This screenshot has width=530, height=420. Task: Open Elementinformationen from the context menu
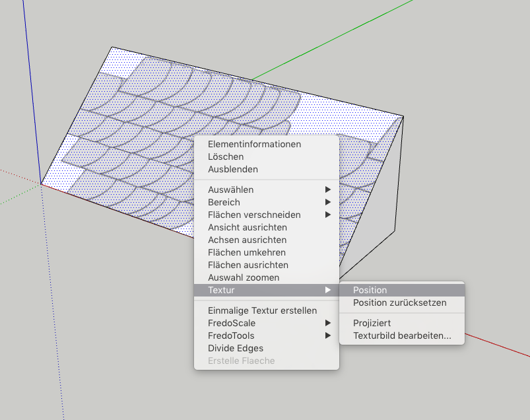[254, 144]
